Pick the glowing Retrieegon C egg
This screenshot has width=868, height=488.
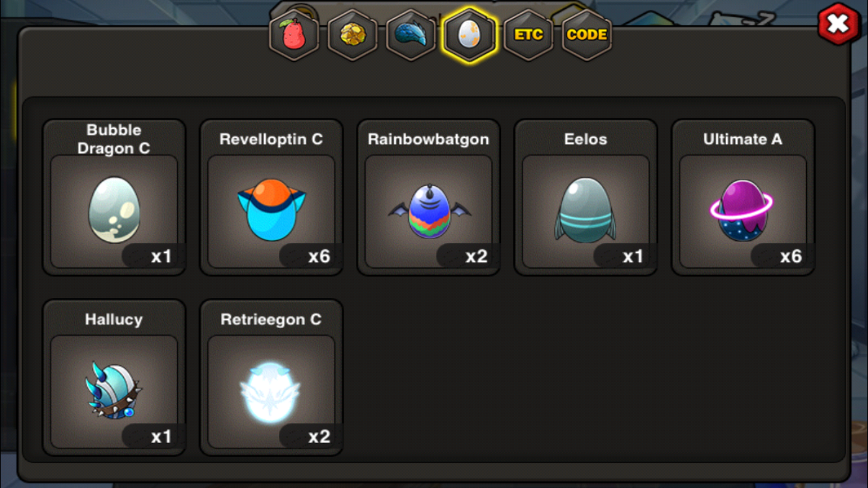271,377
